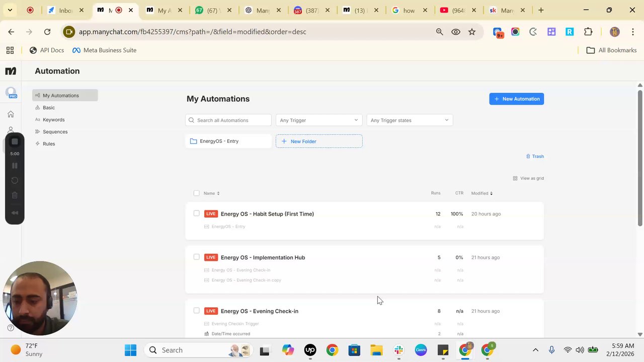Open the Meta Business Suite bookmark

(105, 50)
